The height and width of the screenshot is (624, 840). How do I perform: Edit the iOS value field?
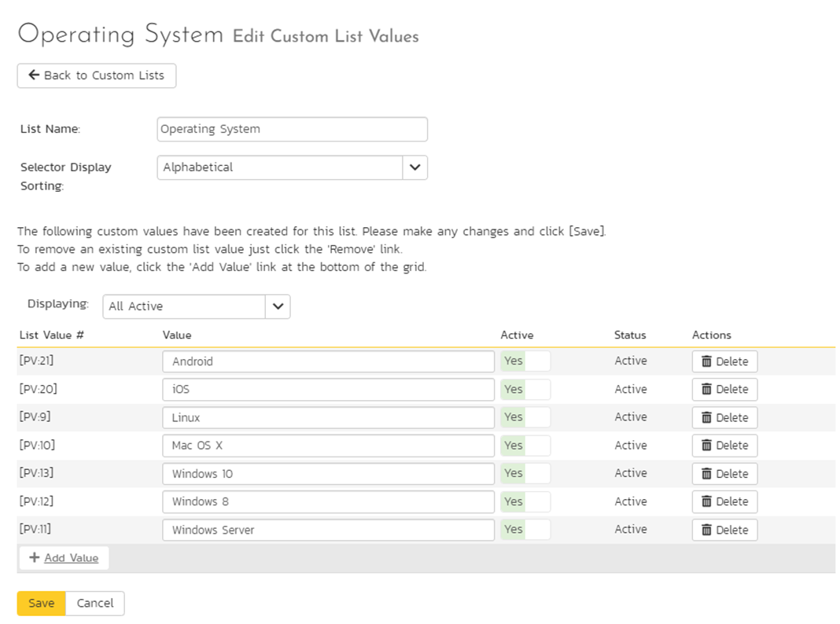[x=329, y=389]
